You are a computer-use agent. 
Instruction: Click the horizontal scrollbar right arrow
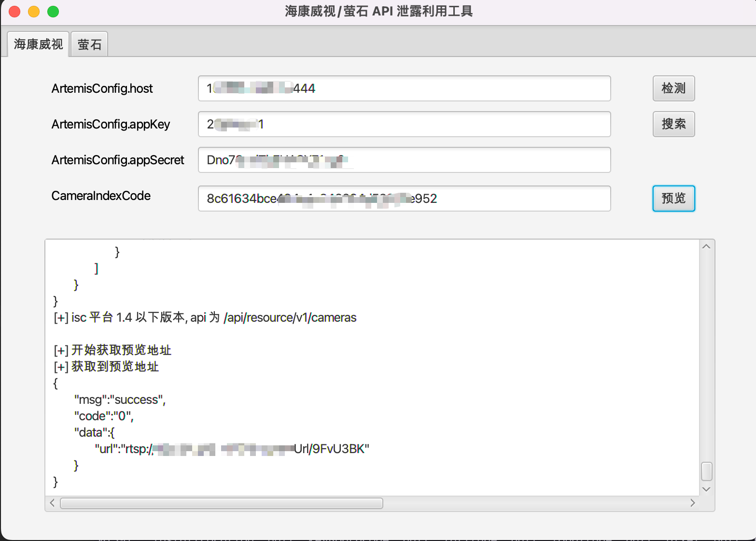[x=693, y=503]
